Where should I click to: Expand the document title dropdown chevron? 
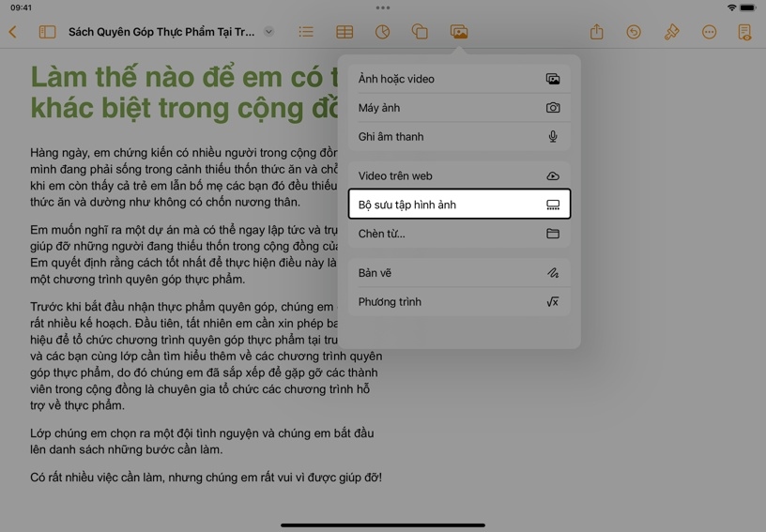click(268, 32)
